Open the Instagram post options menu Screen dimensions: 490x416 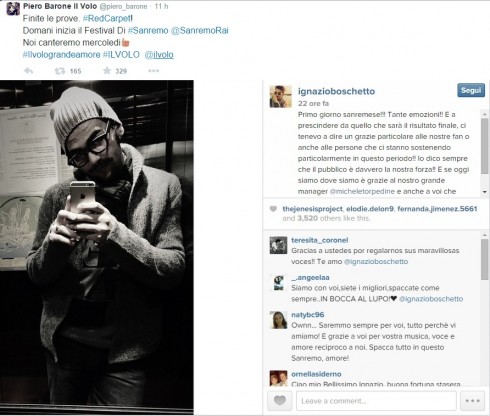tap(472, 400)
